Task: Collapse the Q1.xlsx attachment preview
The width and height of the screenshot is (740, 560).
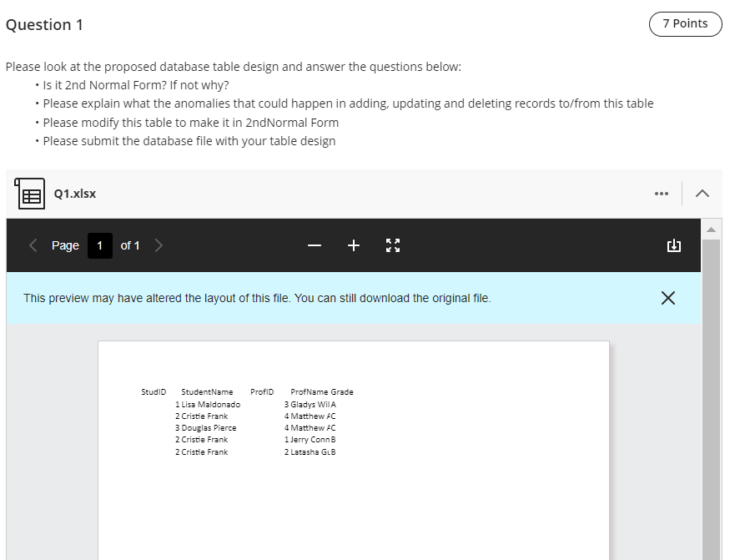Action: [x=702, y=193]
